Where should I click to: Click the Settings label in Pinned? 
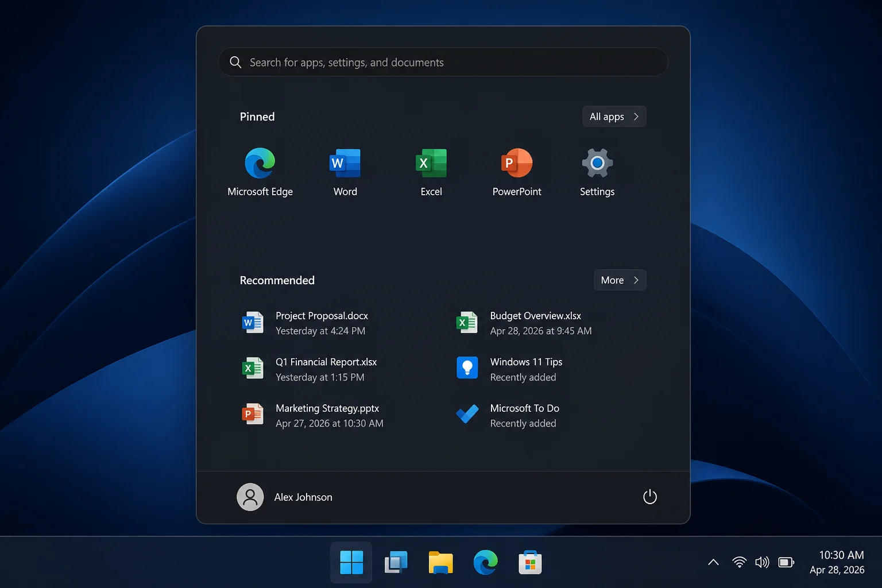point(597,192)
